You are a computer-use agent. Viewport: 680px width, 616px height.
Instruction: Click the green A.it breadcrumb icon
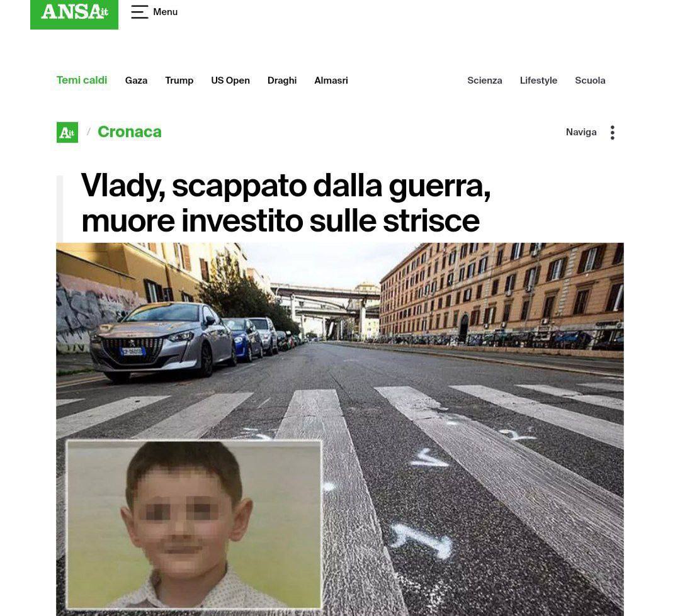[x=67, y=132]
